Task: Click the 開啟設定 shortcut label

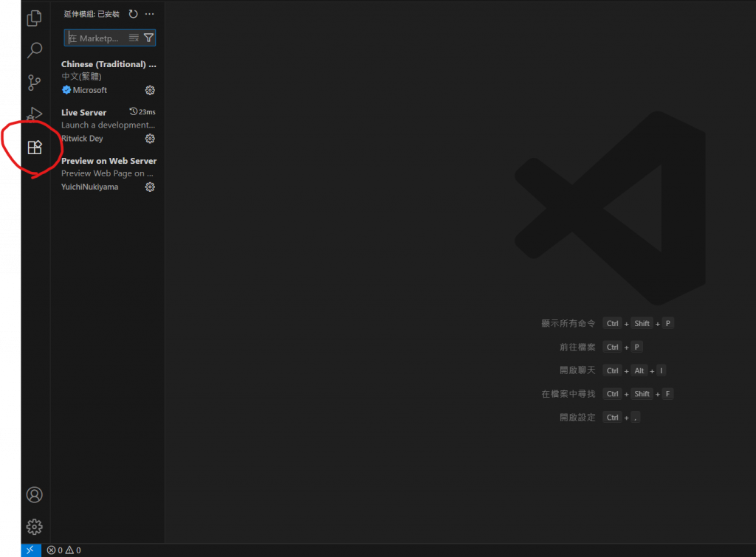Action: point(577,418)
